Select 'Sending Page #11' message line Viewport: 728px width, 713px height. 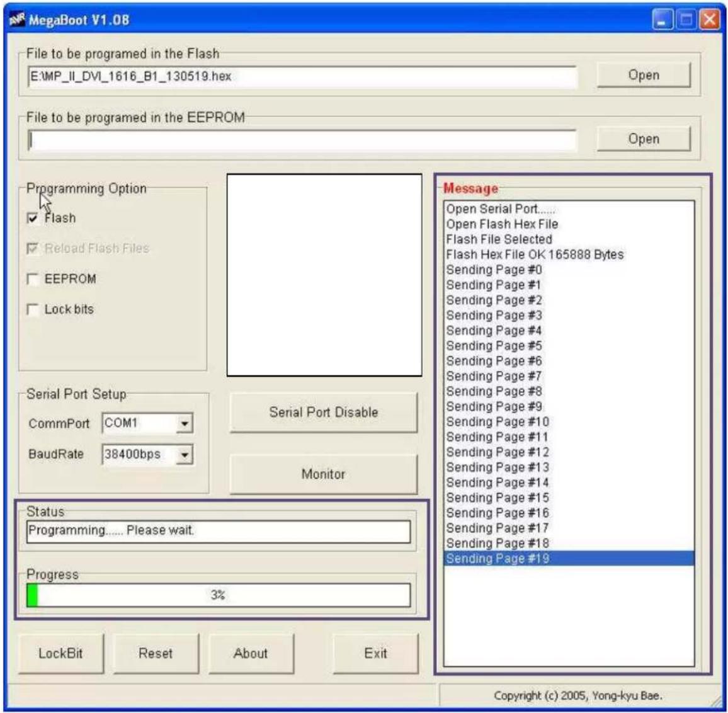pyautogui.click(x=568, y=437)
